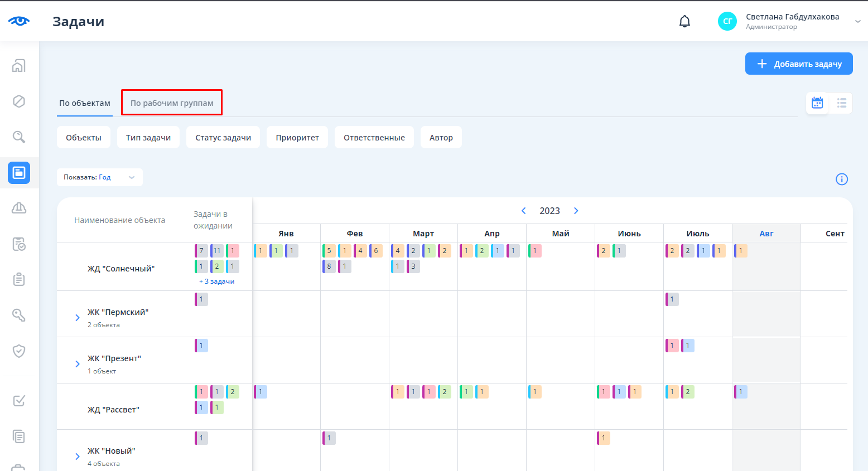This screenshot has width=868, height=471.
Task: Click the Добавить задачу button
Action: 799,64
